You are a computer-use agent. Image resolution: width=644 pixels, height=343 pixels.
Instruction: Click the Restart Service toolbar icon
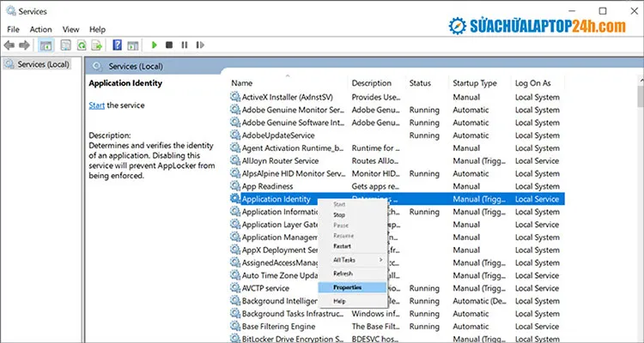(x=202, y=45)
